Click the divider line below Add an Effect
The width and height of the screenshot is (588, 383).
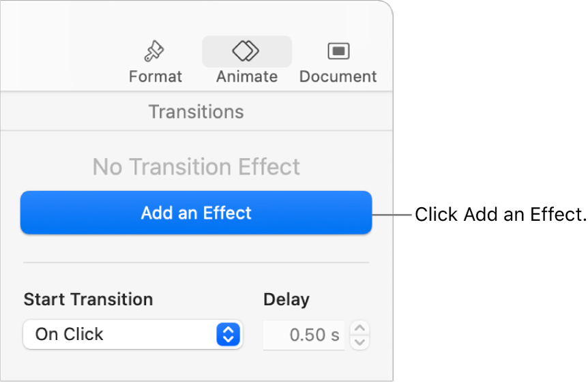point(196,262)
